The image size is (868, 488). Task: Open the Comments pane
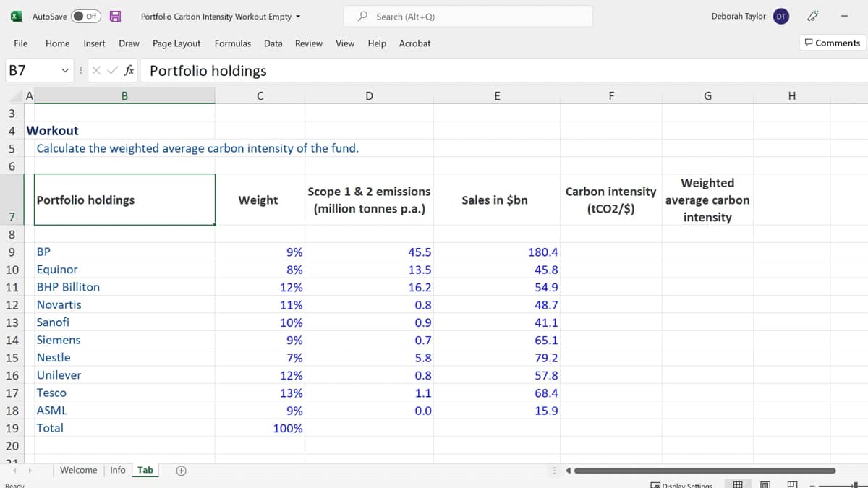coord(832,43)
